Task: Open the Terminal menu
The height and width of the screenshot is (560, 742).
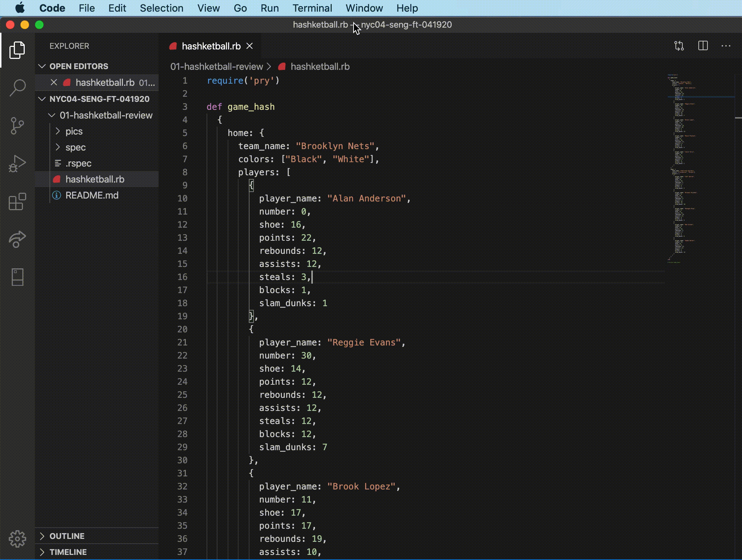Action: point(312,8)
